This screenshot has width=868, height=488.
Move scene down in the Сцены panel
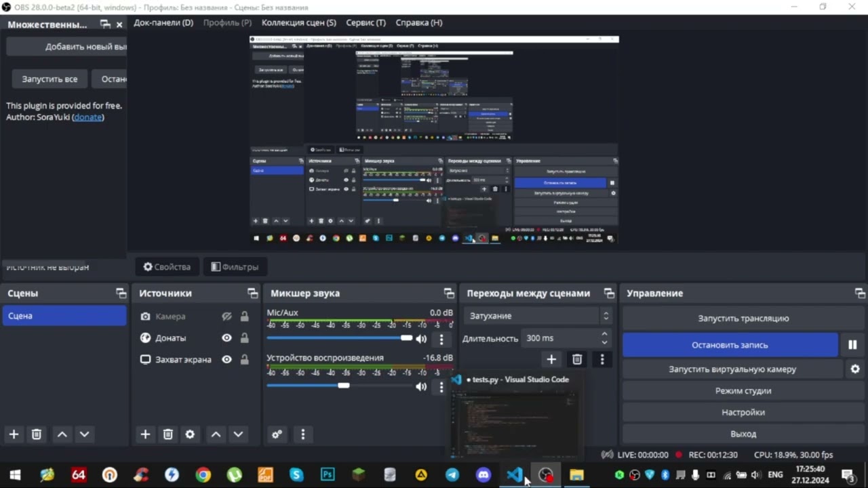coord(84,434)
